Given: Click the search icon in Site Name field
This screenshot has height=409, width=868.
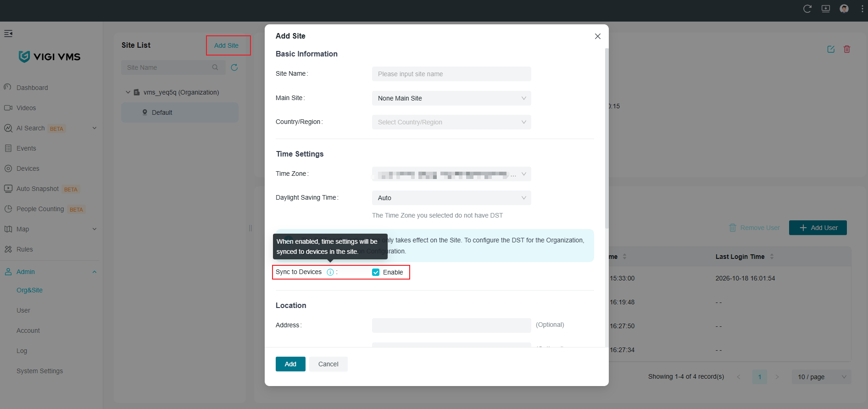Looking at the screenshot, I should [x=215, y=67].
